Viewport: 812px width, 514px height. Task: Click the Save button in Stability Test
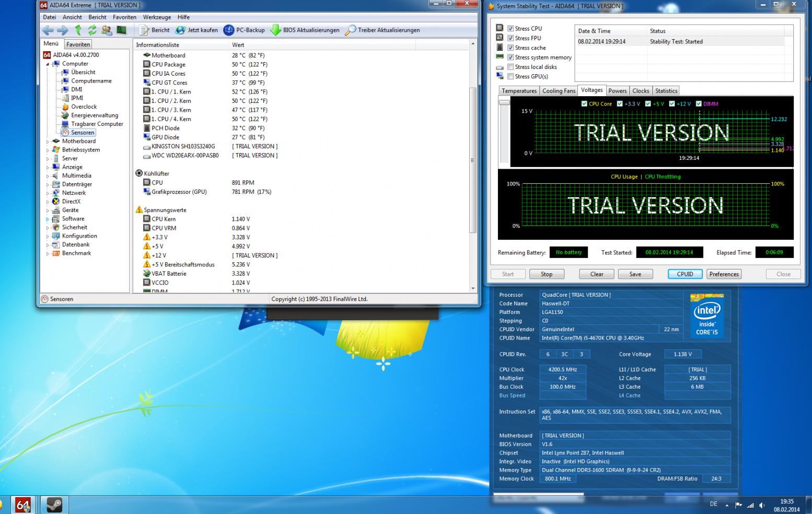pyautogui.click(x=635, y=274)
